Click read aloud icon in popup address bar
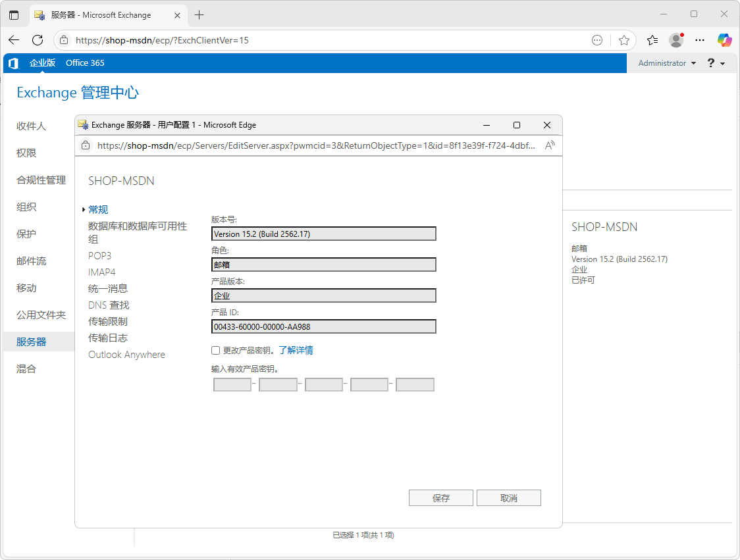This screenshot has width=740, height=560. (550, 145)
